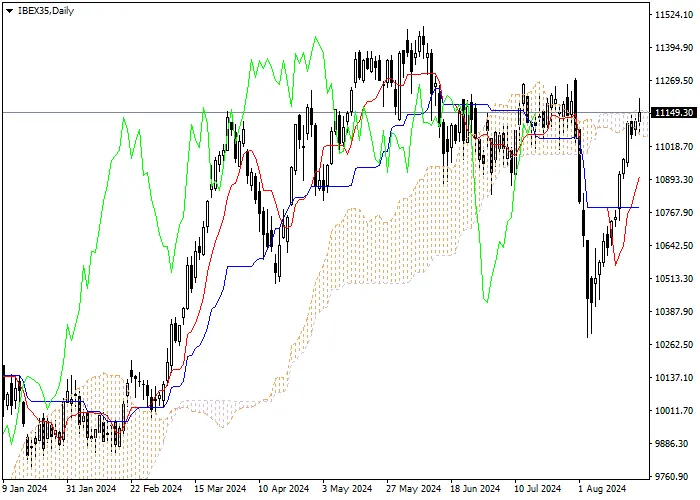Click the 10767.90 price scale value
Screen dimensions: 700x500
click(674, 212)
